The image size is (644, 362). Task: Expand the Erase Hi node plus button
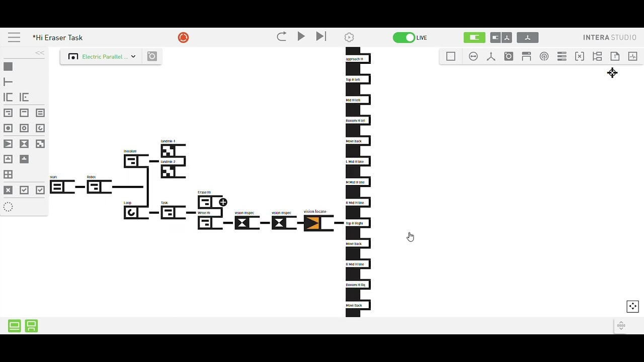click(x=223, y=202)
